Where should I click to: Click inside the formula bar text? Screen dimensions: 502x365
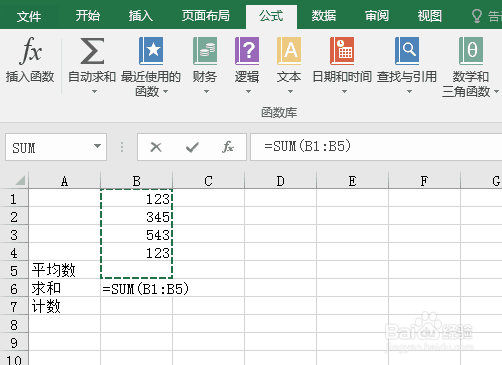[x=307, y=147]
